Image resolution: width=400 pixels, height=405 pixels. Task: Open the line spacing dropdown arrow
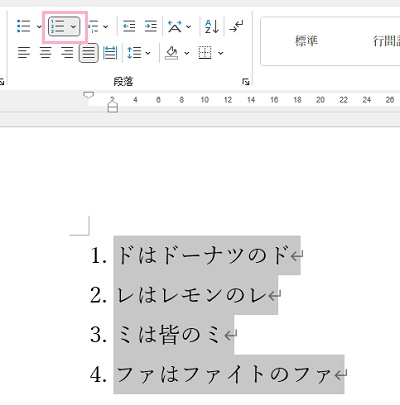[148, 53]
